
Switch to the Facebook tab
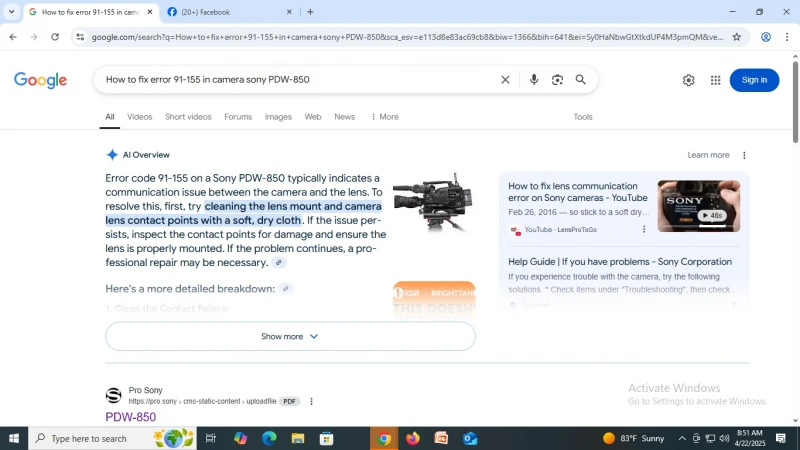[230, 12]
